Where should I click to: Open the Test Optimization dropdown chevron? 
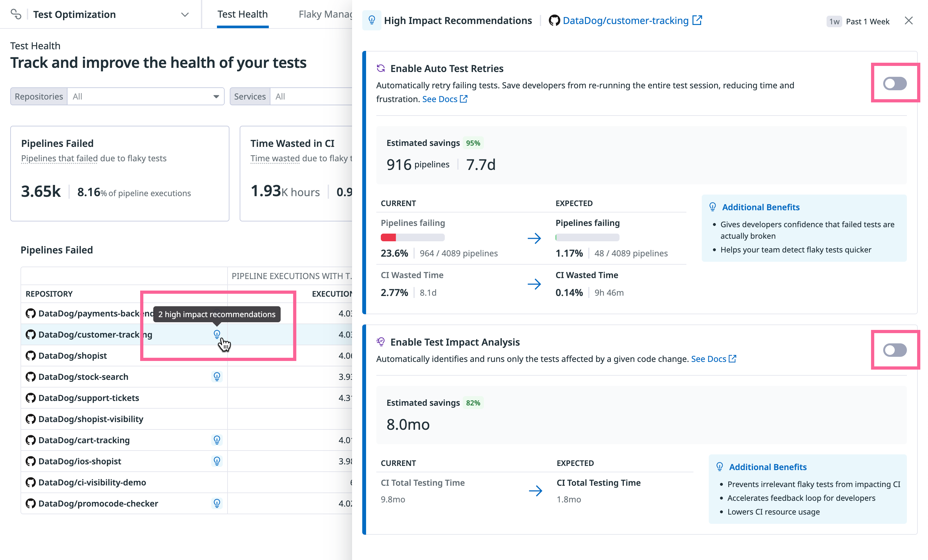[185, 14]
